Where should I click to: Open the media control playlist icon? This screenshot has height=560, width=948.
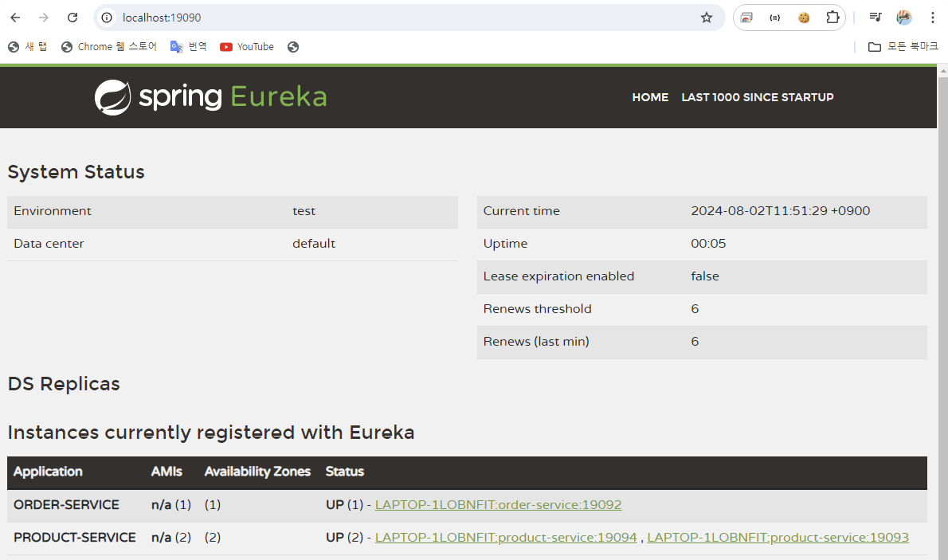click(x=875, y=18)
